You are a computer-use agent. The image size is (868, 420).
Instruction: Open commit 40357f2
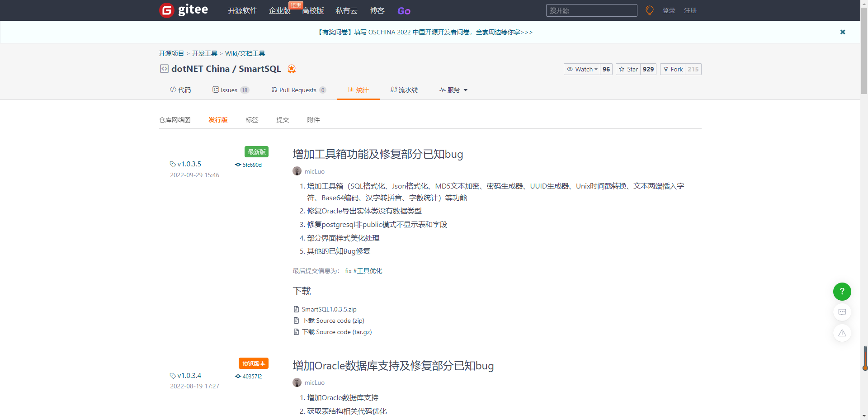(252, 376)
